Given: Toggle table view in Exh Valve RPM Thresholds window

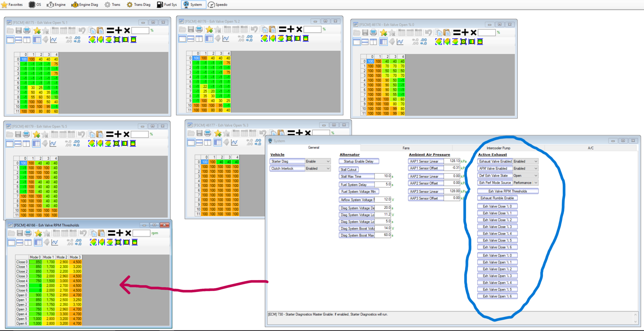Looking at the screenshot, I should click(x=38, y=242).
